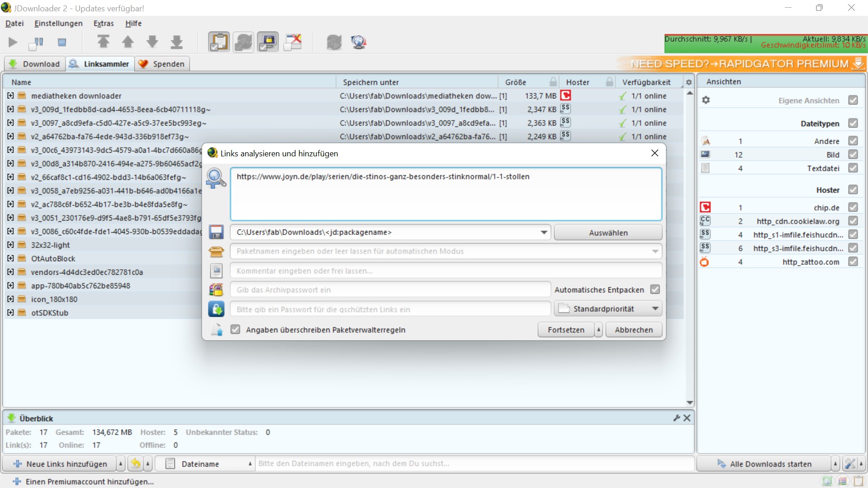Screen dimensions: 868x488
Task: Click the archive password icon
Action: pyautogui.click(x=217, y=290)
